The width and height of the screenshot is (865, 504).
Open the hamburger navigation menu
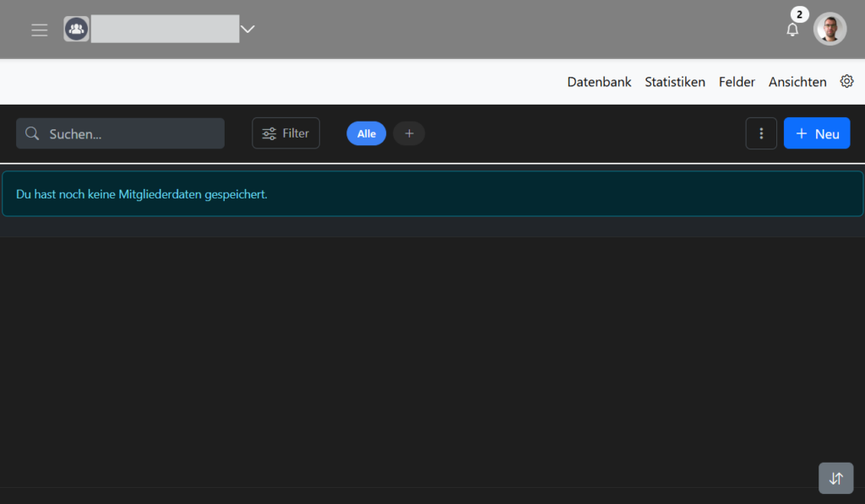pos(39,30)
